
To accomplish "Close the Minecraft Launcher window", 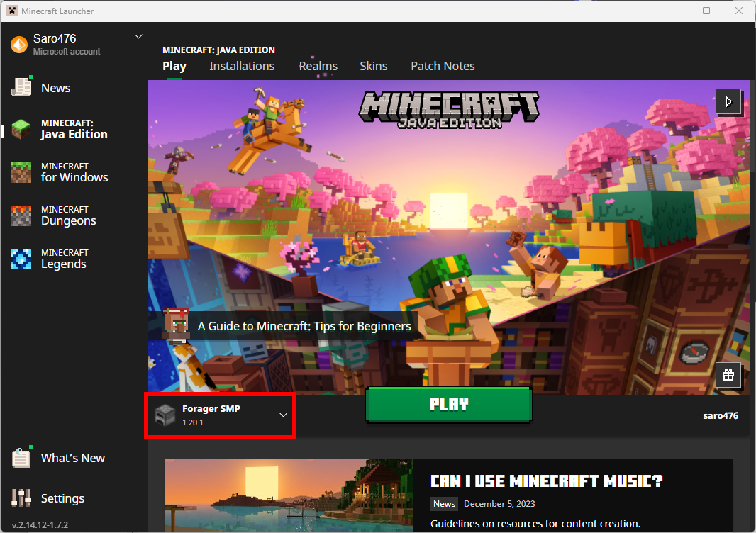I will click(x=739, y=11).
